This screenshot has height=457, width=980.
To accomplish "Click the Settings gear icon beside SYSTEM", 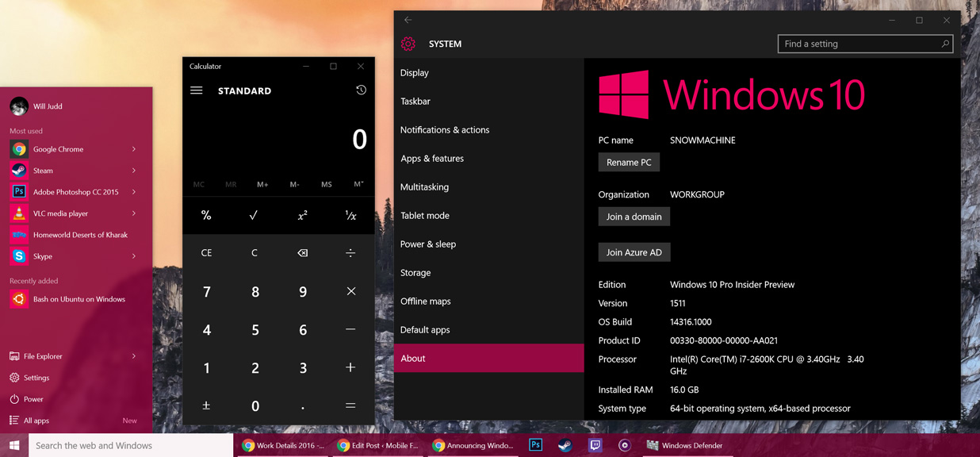I will tap(408, 44).
